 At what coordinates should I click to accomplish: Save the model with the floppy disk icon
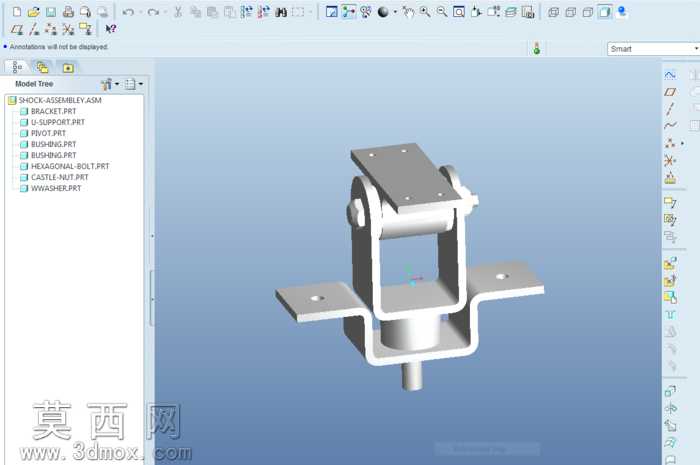pyautogui.click(x=51, y=12)
